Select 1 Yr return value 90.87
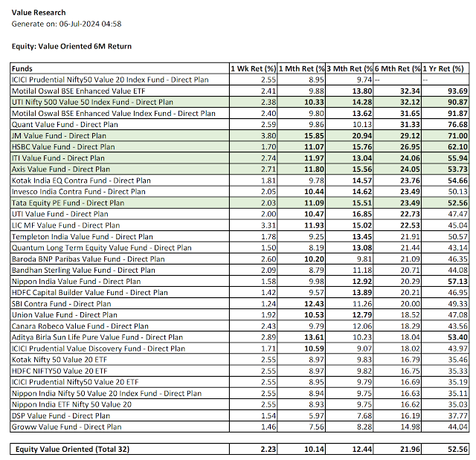 pos(458,103)
